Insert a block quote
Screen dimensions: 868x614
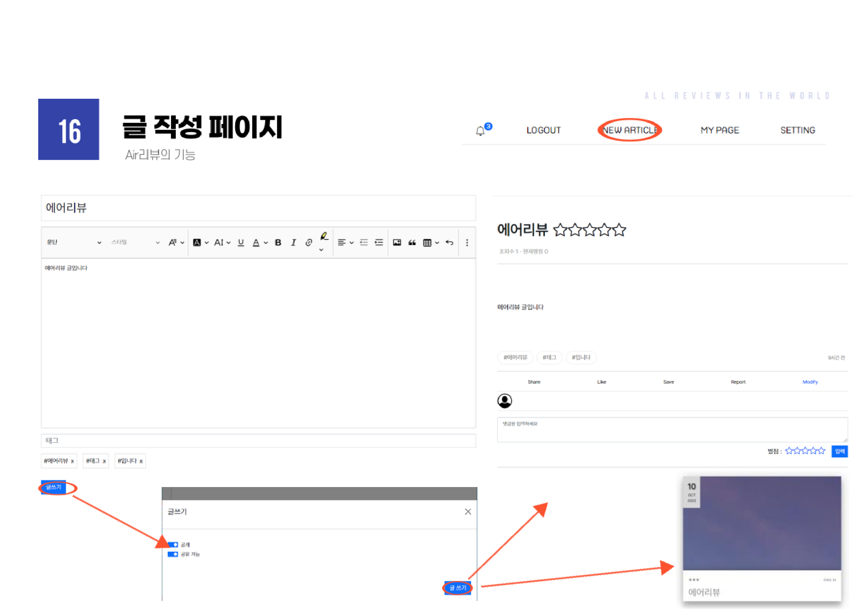412,243
